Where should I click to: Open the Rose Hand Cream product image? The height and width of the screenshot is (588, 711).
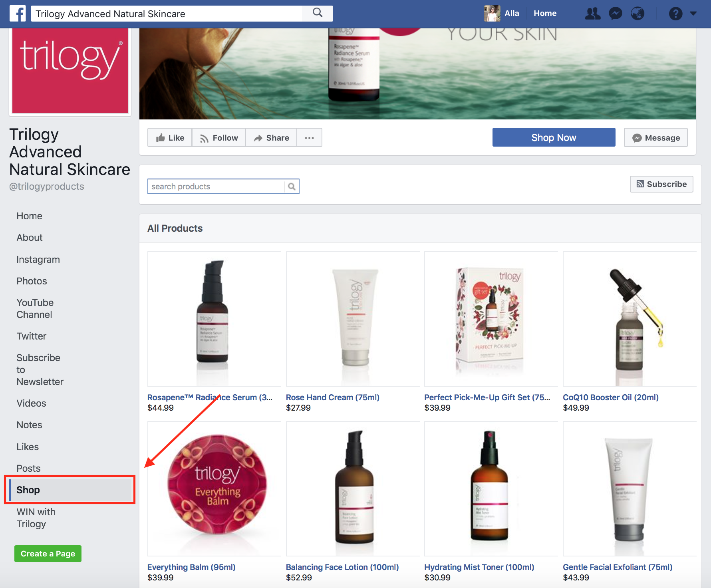[353, 319]
